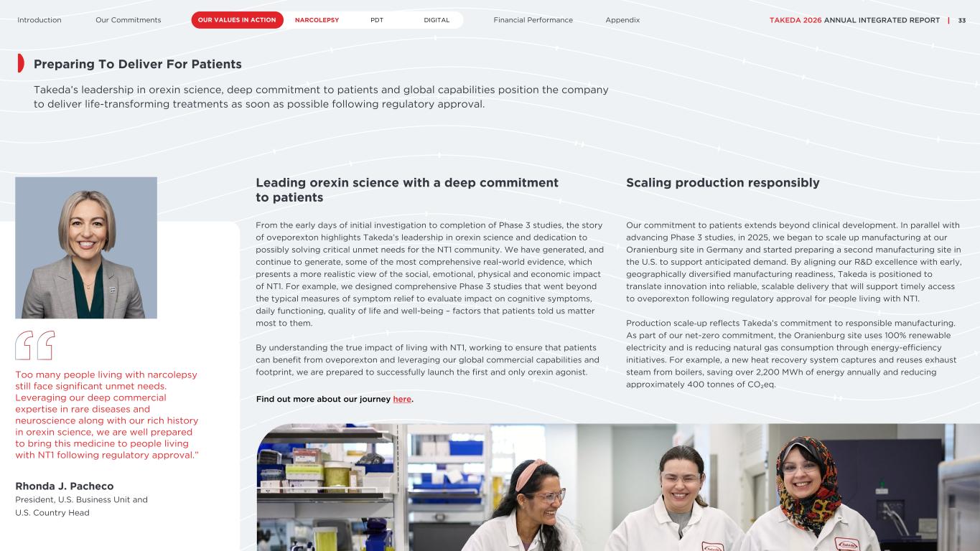This screenshot has width=980, height=551.
Task: Click the 'Takeda 2026 Annual Integrated Report' title
Action: pyautogui.click(x=854, y=20)
